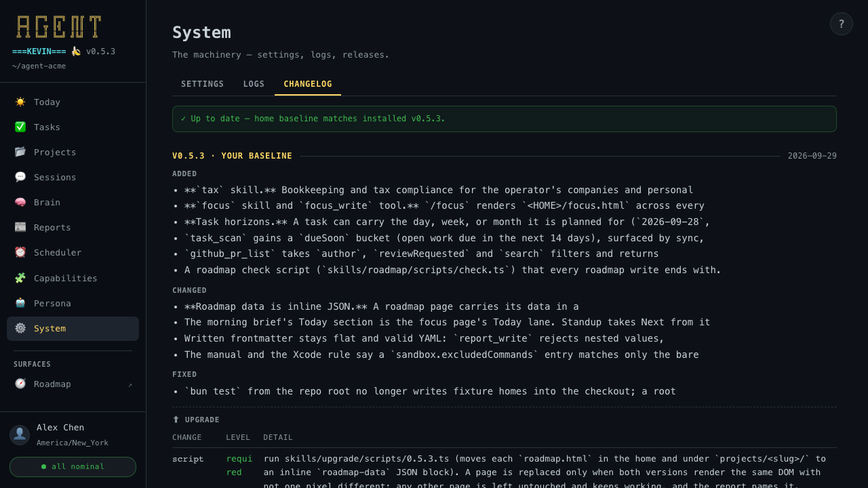The height and width of the screenshot is (488, 868).
Task: Click the robot Persona icon
Action: coord(20,303)
